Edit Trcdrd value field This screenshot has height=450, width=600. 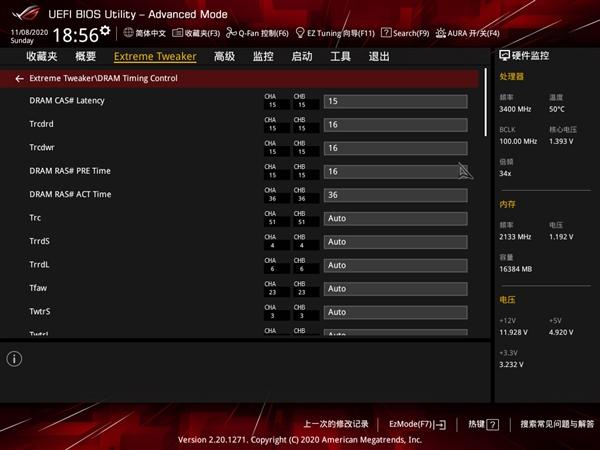click(x=396, y=125)
